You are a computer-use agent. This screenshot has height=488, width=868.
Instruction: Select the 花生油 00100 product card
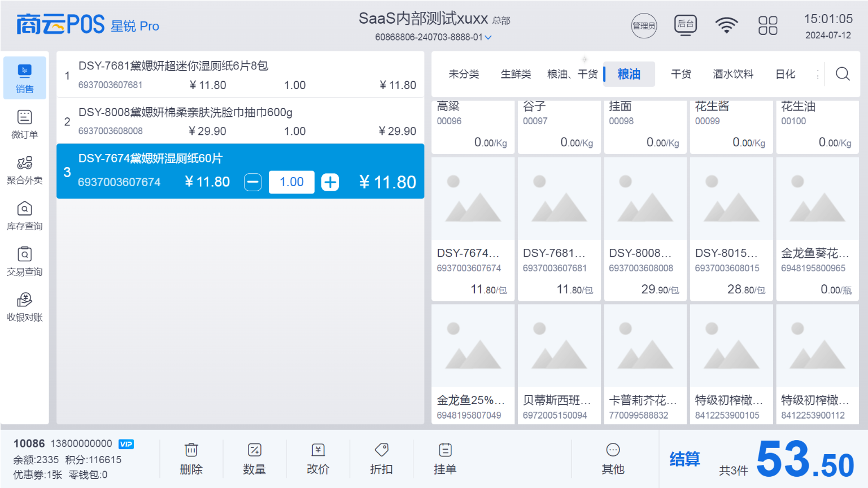click(x=818, y=127)
